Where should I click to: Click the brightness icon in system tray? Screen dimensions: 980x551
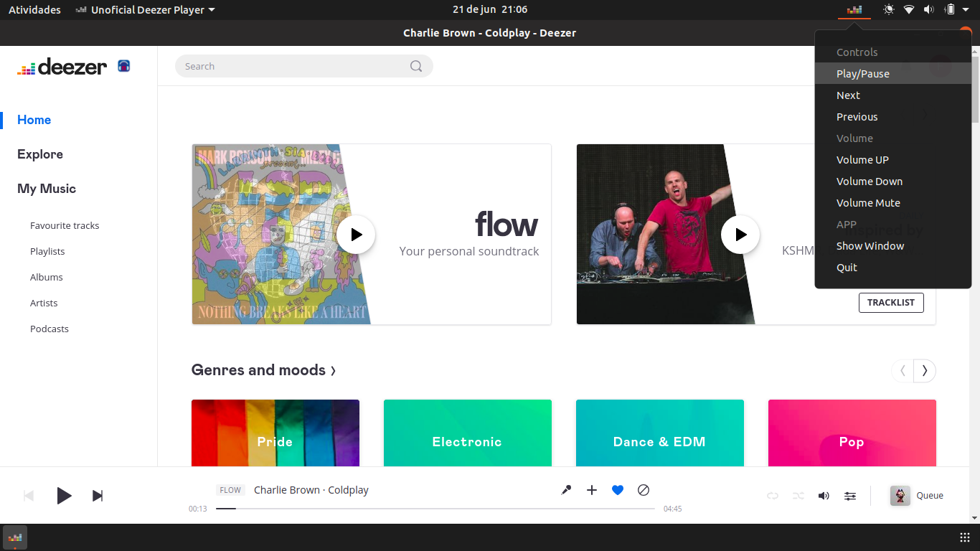point(889,10)
